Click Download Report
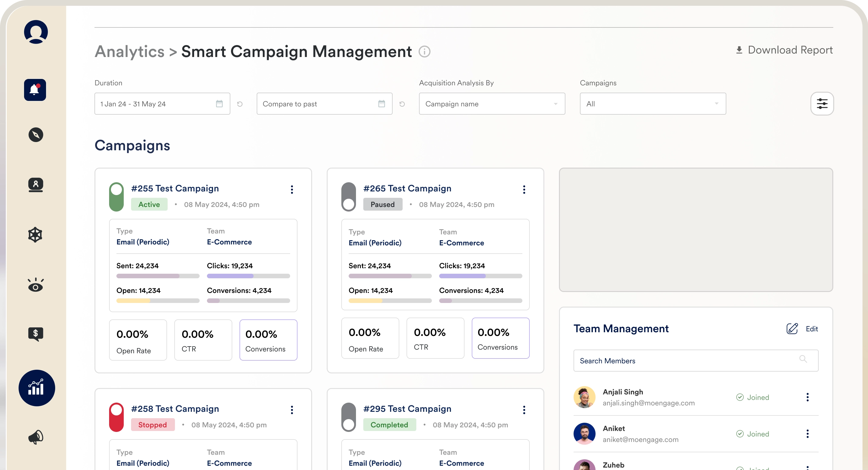This screenshot has width=868, height=470. click(784, 50)
